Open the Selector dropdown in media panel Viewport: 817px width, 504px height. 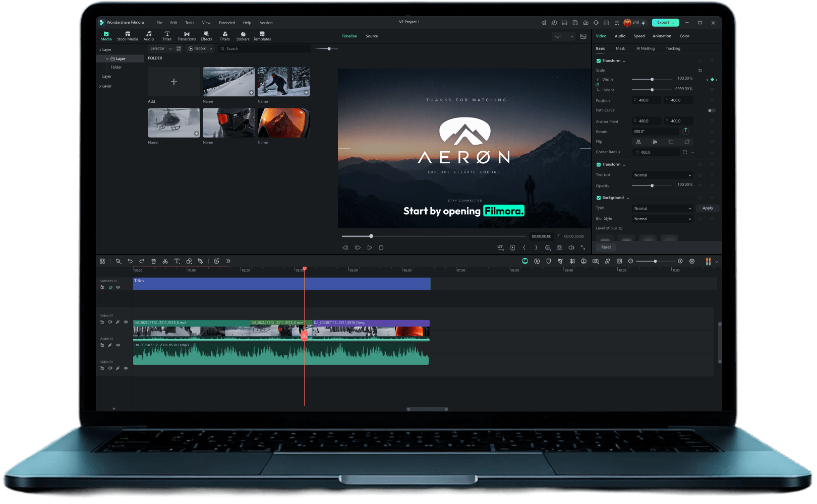(x=161, y=49)
